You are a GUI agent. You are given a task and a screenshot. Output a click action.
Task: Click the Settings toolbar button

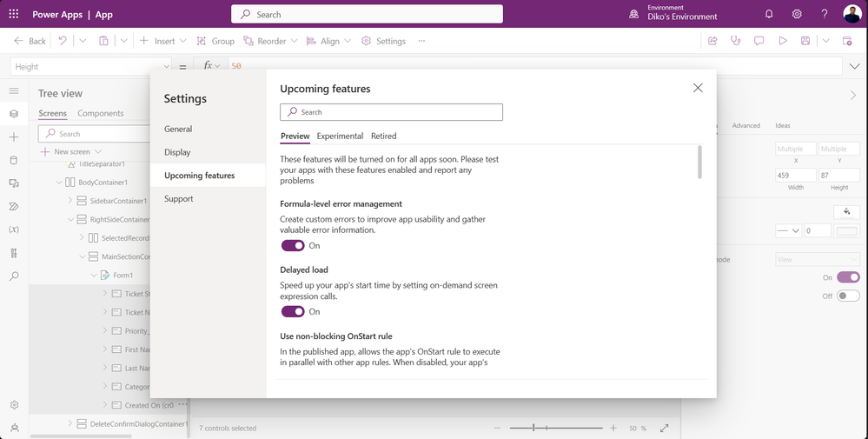coord(383,41)
